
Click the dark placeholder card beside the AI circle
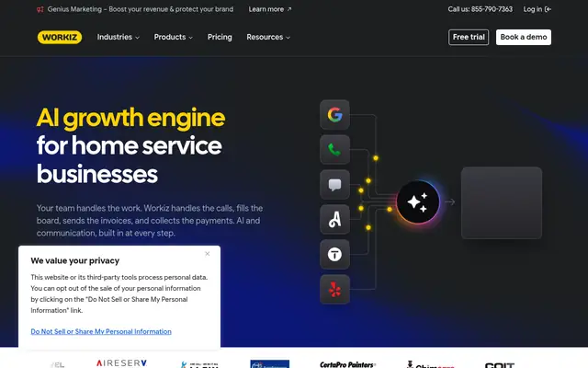502,202
